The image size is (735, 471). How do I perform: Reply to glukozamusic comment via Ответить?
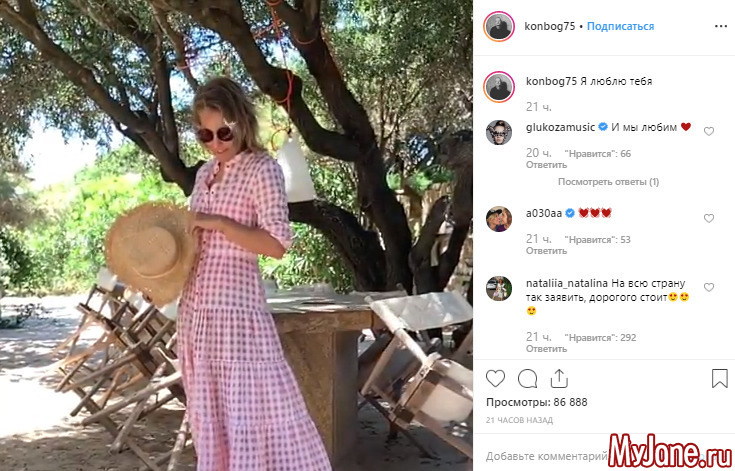coord(546,165)
